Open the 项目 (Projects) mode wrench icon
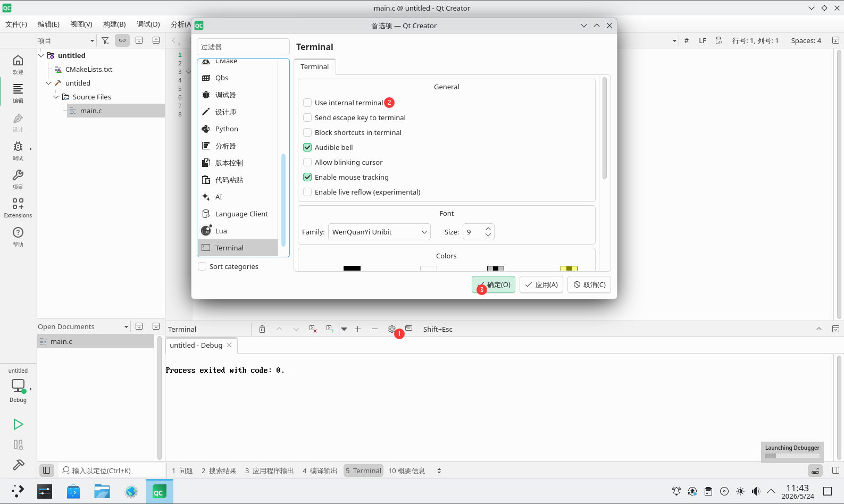Screen dimensions: 844x504 [x=18, y=179]
